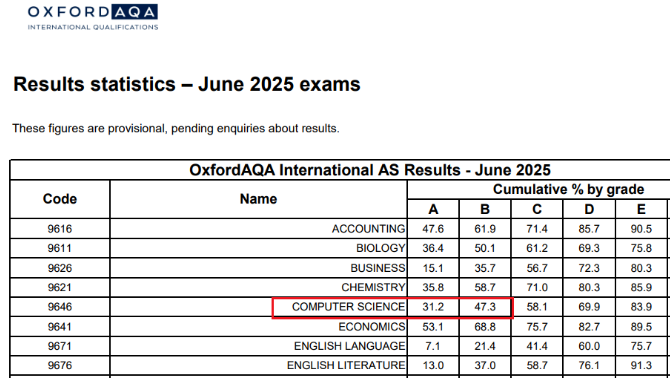Image resolution: width=670 pixels, height=379 pixels.
Task: Click the provisional figures note text
Action: click(x=176, y=129)
